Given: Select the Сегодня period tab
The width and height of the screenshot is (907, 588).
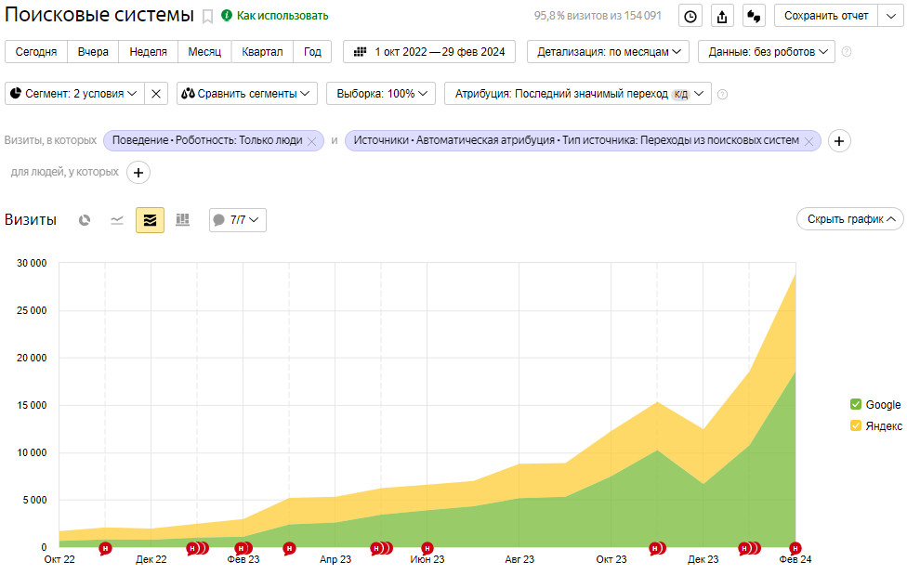Looking at the screenshot, I should [36, 51].
